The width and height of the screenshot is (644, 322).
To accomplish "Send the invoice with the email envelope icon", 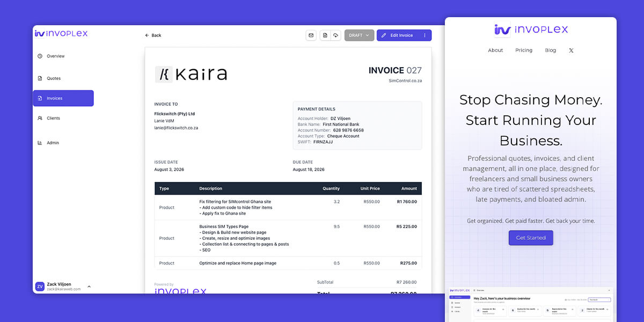I will tap(311, 35).
